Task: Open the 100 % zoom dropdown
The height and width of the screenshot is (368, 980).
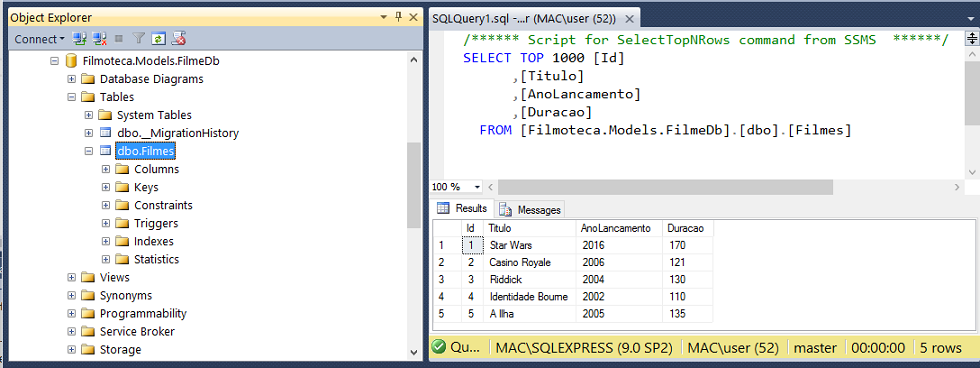Action: point(478,187)
